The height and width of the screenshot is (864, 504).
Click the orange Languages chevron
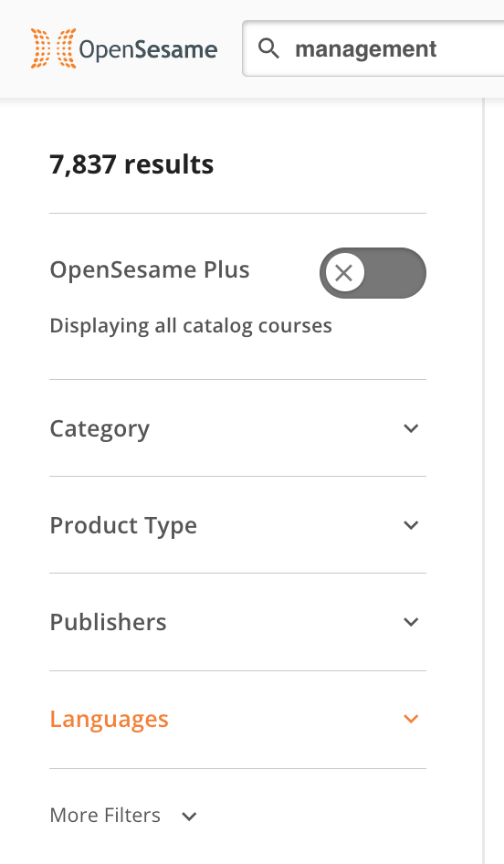click(x=411, y=719)
